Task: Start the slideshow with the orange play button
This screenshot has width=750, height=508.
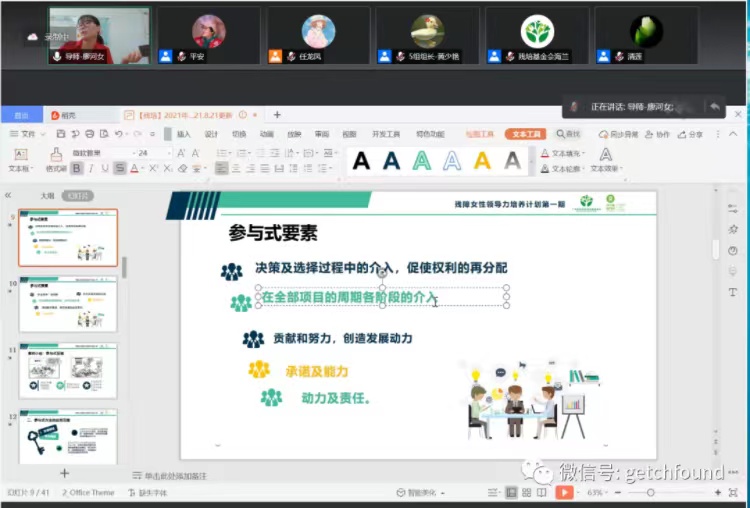Action: 564,492
